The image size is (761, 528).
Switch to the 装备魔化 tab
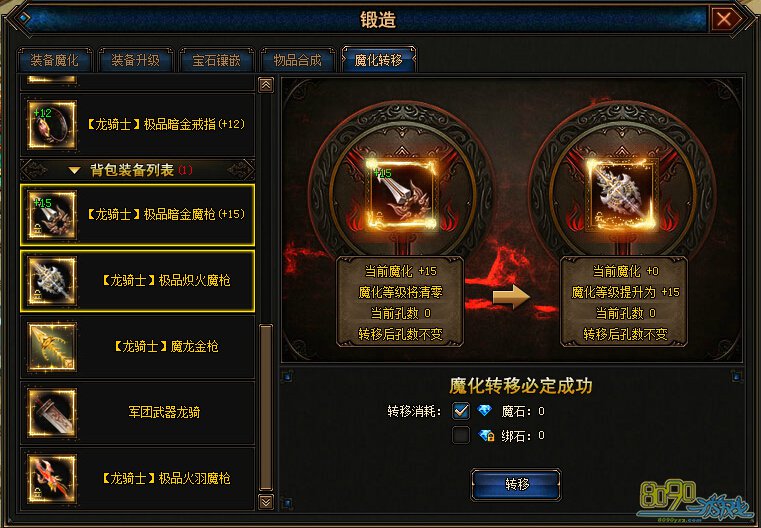tap(54, 60)
